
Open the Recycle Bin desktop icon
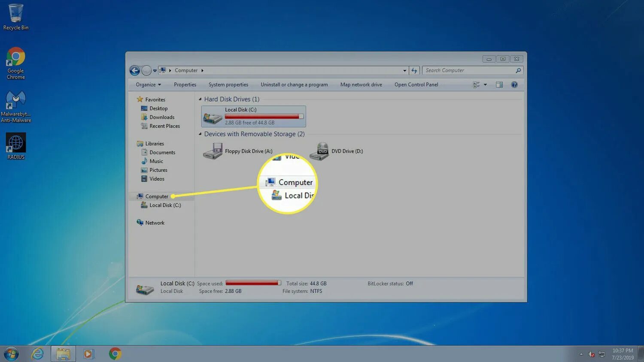(x=16, y=17)
